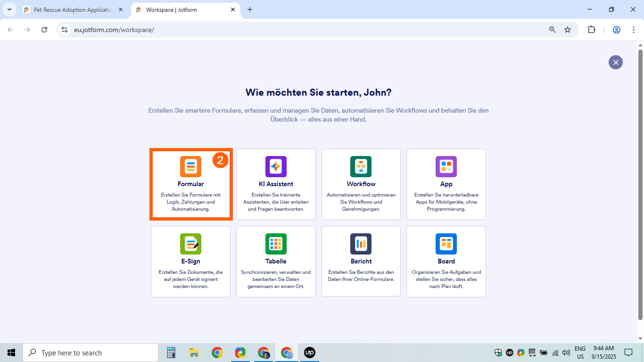This screenshot has height=362, width=644.
Task: Check the battery status icon
Action: pyautogui.click(x=544, y=353)
